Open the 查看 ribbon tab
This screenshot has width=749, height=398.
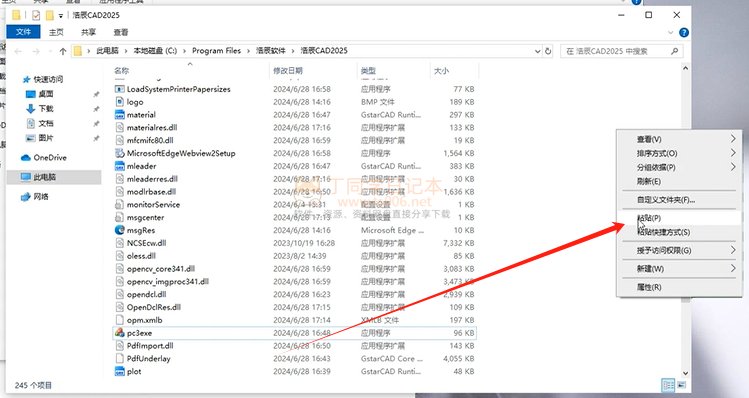click(120, 32)
